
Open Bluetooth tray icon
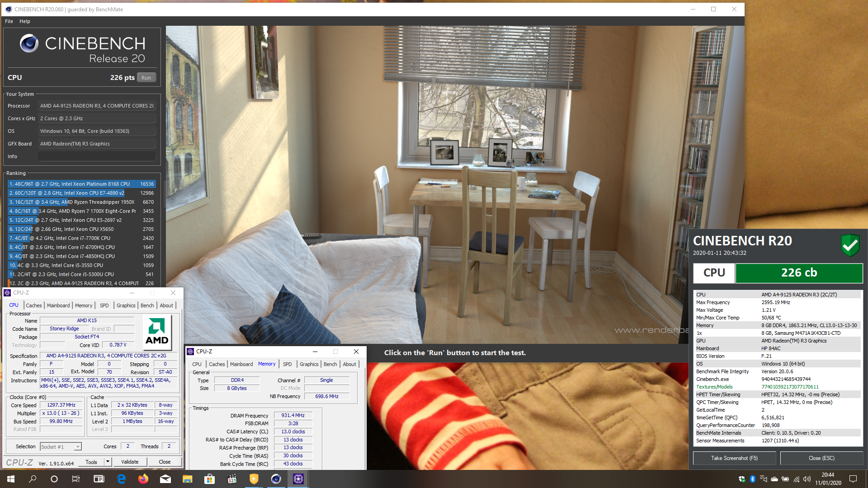(753, 479)
